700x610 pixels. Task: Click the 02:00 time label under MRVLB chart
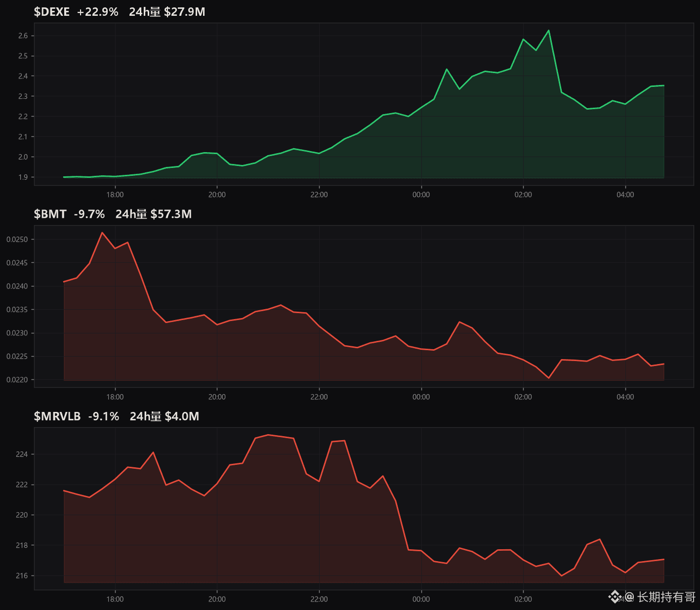click(x=523, y=599)
